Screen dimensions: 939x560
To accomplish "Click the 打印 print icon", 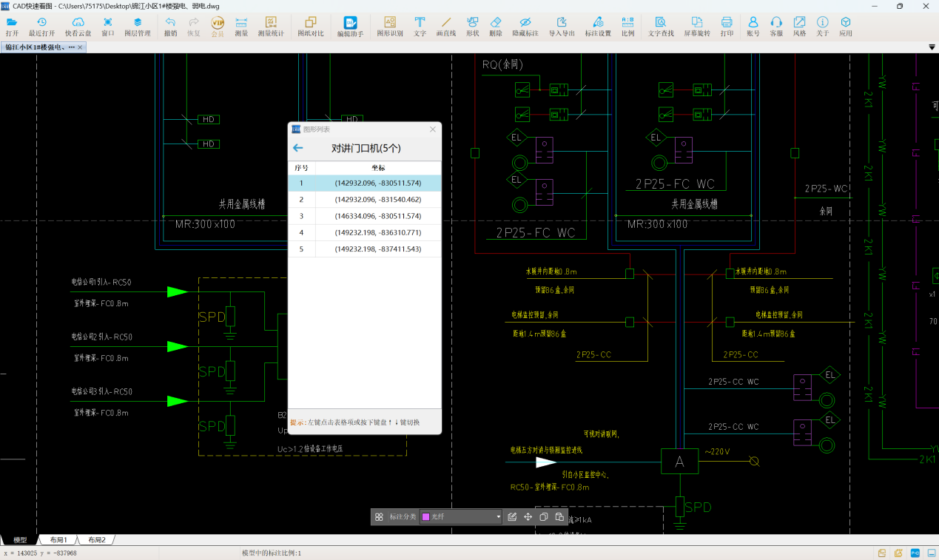I will (727, 26).
